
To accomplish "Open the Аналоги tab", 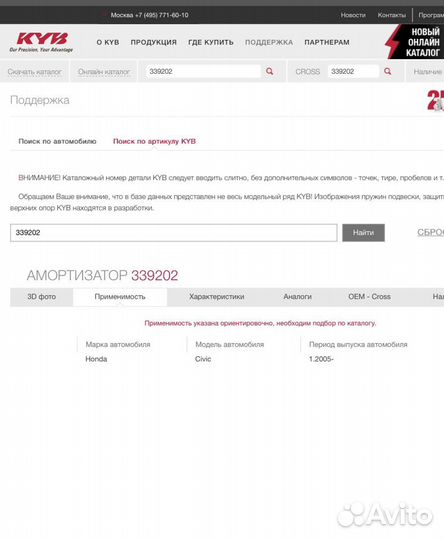I will (x=298, y=297).
